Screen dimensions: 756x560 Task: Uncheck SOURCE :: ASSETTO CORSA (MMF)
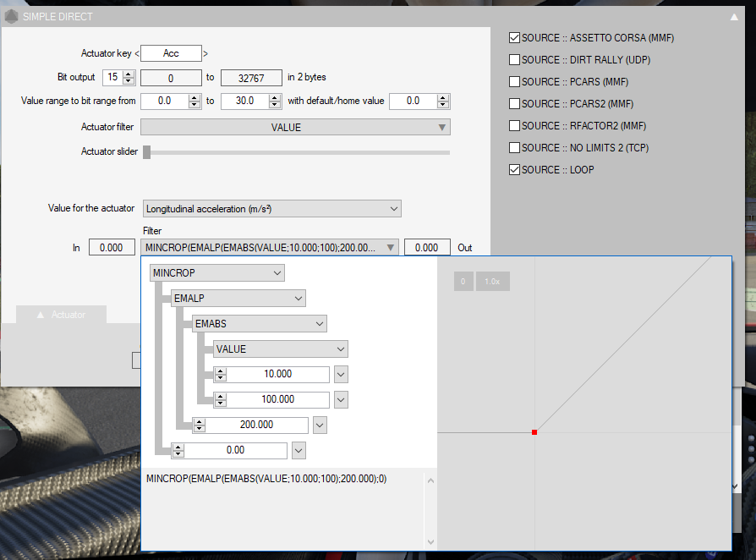[514, 37]
